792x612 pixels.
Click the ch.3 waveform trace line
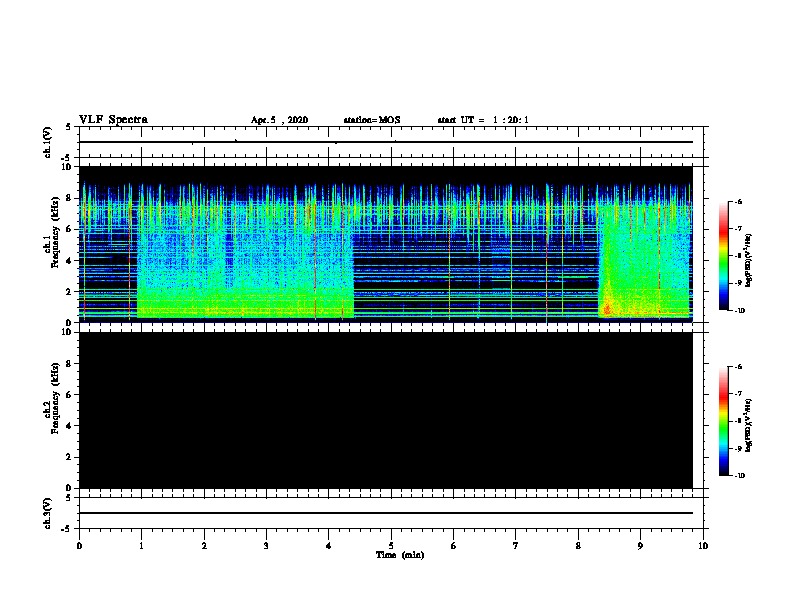pos(385,513)
